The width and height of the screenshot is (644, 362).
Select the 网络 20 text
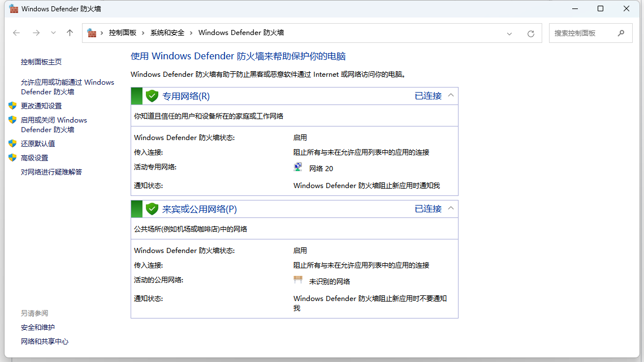(321, 169)
